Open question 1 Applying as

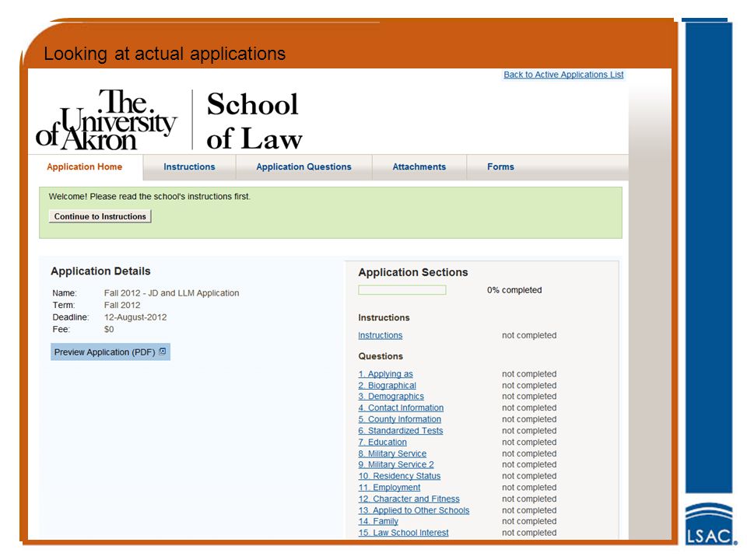tap(385, 374)
